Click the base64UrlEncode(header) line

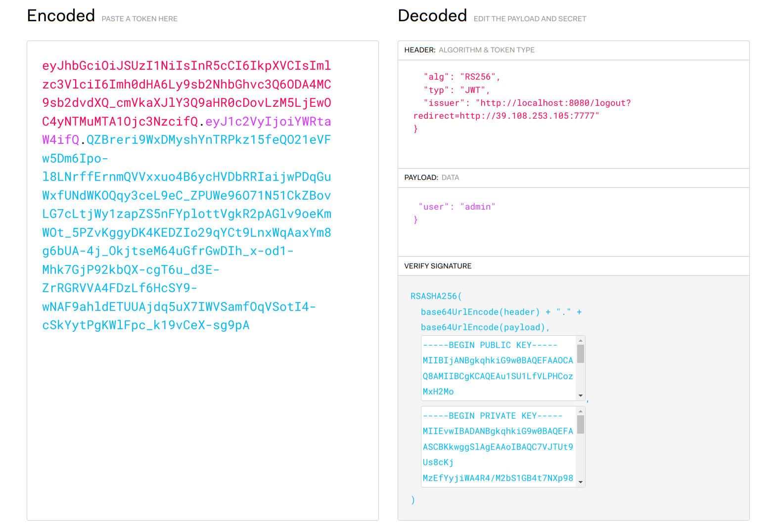pyautogui.click(x=501, y=312)
